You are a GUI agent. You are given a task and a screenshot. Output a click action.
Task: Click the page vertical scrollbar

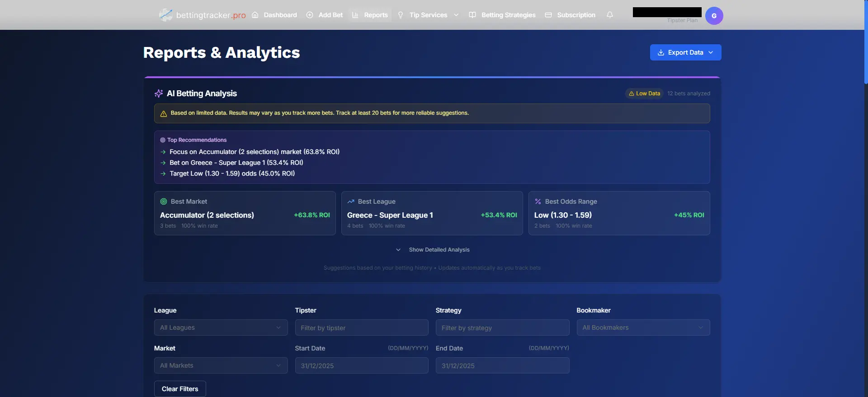[866, 43]
